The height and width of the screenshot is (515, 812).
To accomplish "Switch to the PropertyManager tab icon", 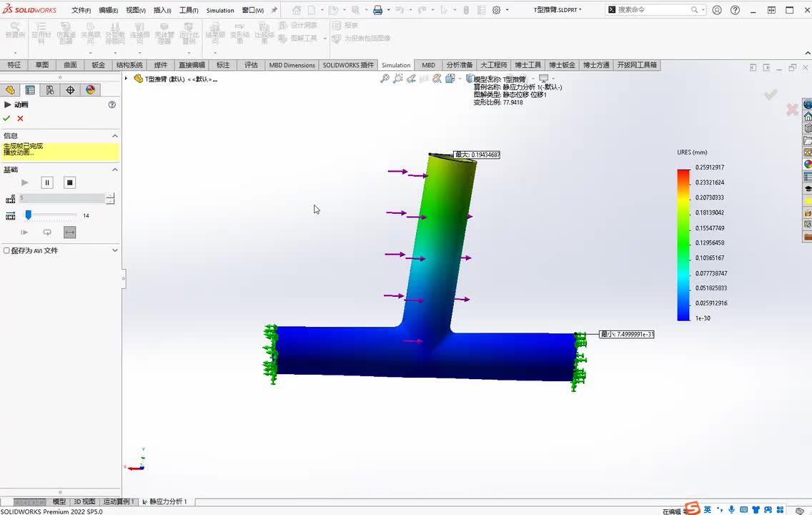I will (x=30, y=89).
